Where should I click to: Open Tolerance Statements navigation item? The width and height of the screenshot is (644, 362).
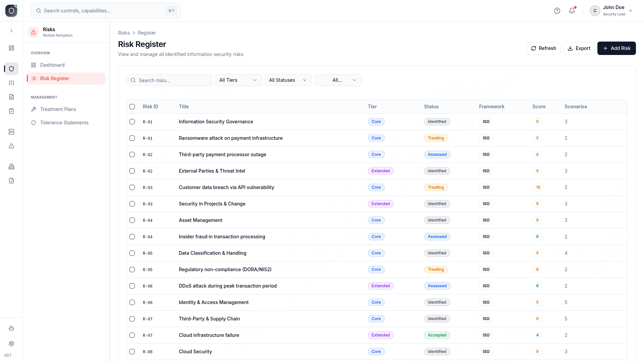coord(64,123)
